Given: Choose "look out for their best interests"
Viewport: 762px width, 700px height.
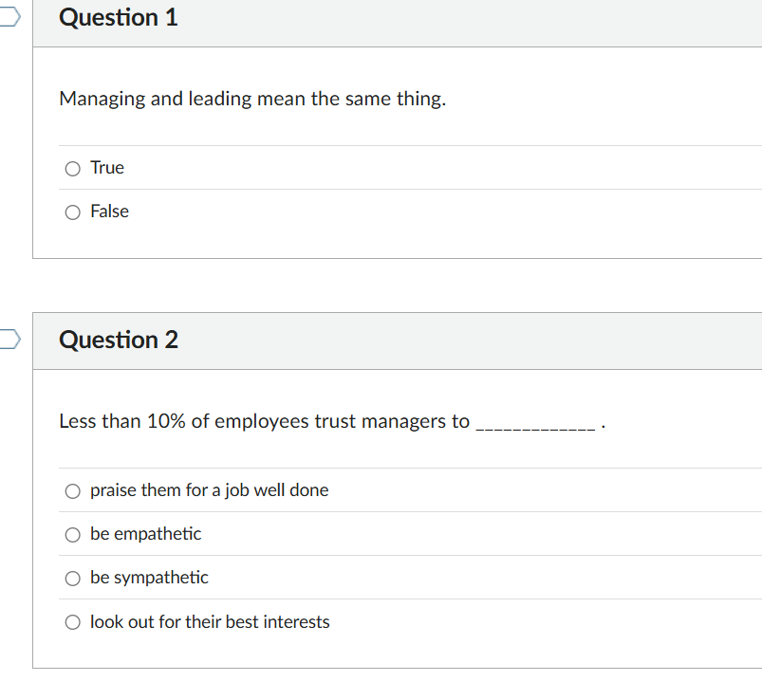Looking at the screenshot, I should (72, 622).
